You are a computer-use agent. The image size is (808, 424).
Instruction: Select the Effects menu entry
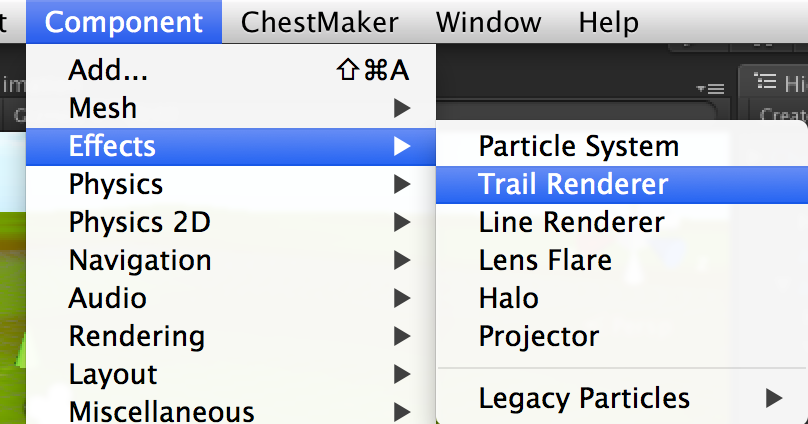coord(231,146)
